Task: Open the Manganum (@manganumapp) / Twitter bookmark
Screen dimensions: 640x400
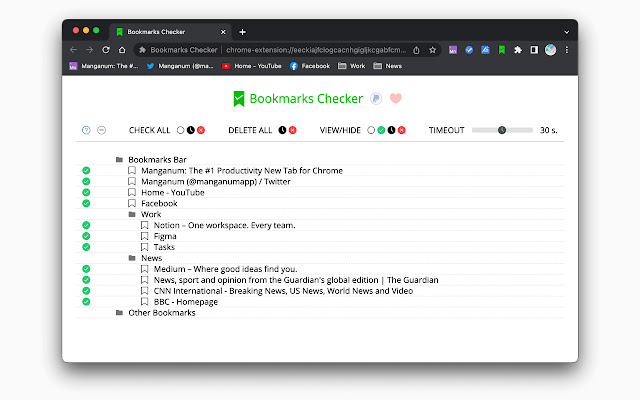Action: [x=216, y=182]
